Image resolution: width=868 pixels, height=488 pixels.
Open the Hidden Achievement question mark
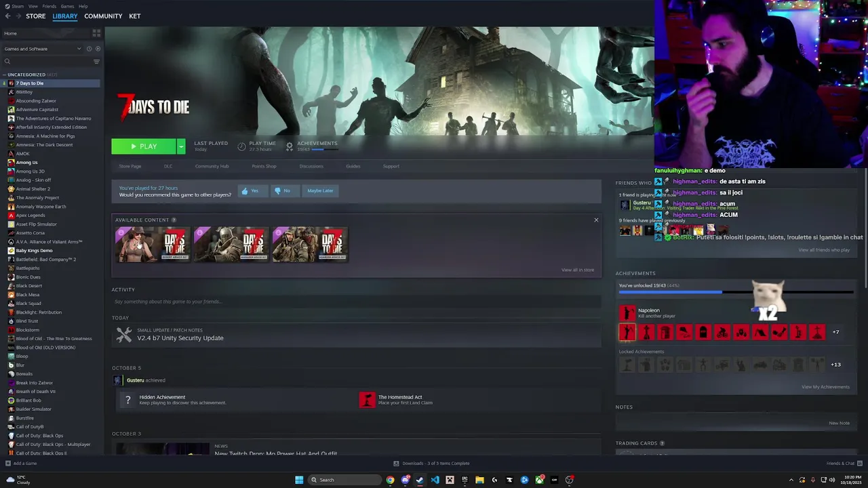[x=127, y=400]
